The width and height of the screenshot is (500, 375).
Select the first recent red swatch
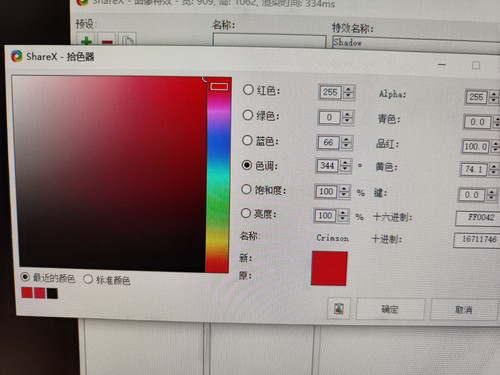(x=27, y=292)
